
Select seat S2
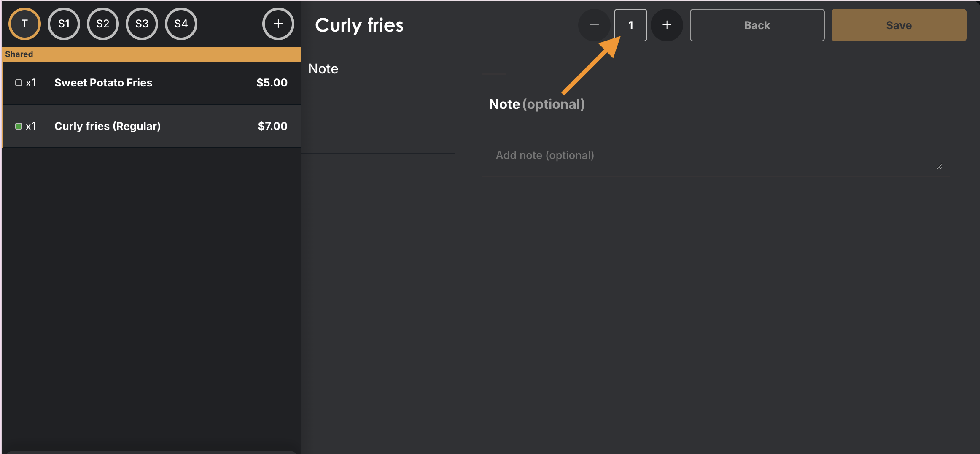click(103, 24)
